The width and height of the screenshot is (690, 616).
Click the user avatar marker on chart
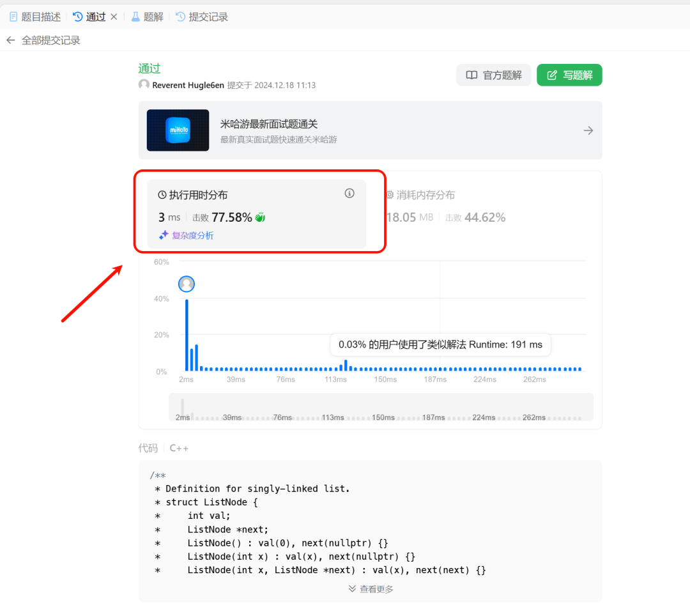point(187,284)
